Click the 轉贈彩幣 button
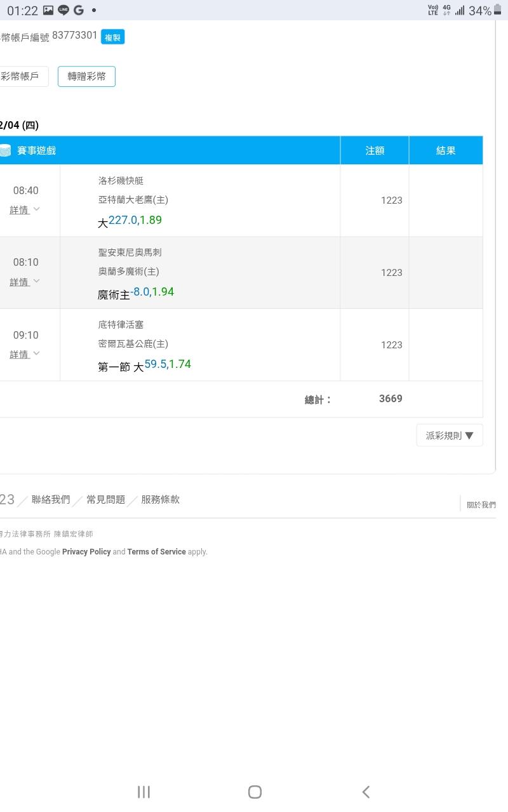 [x=86, y=76]
